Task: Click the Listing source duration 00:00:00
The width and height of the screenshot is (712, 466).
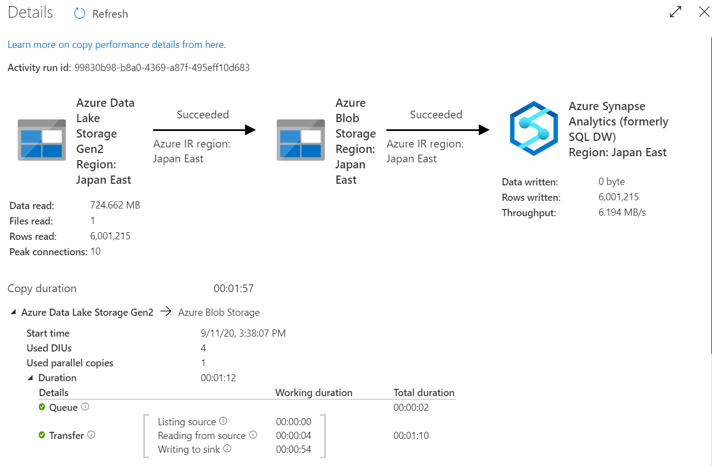Action: coord(293,422)
